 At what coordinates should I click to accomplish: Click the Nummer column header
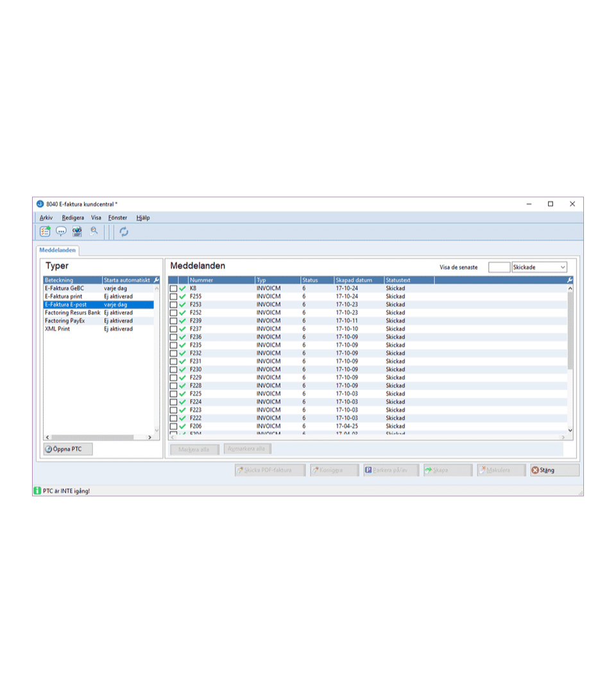(222, 280)
